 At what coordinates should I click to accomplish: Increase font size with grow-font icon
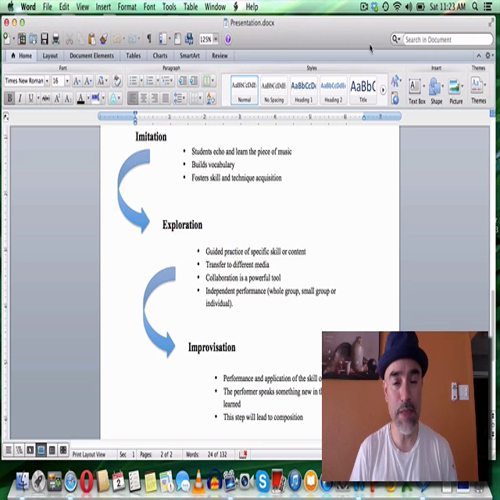(x=77, y=81)
